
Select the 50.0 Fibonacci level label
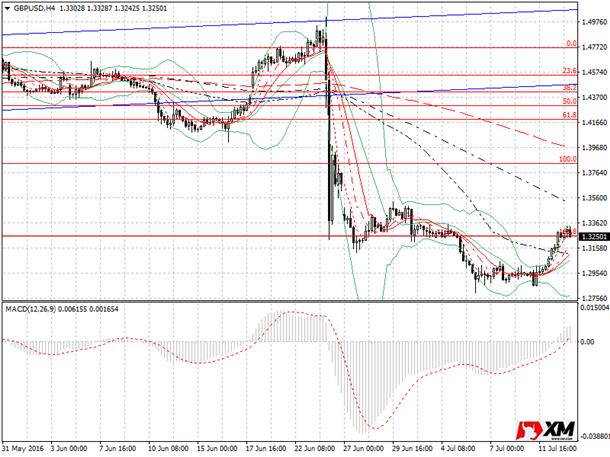click(570, 101)
